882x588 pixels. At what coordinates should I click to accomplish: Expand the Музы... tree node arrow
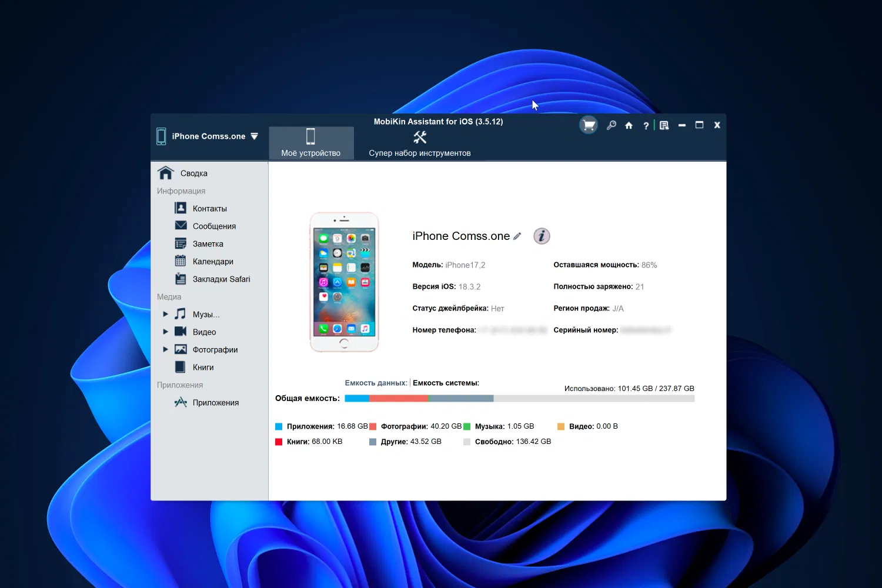[x=165, y=314]
